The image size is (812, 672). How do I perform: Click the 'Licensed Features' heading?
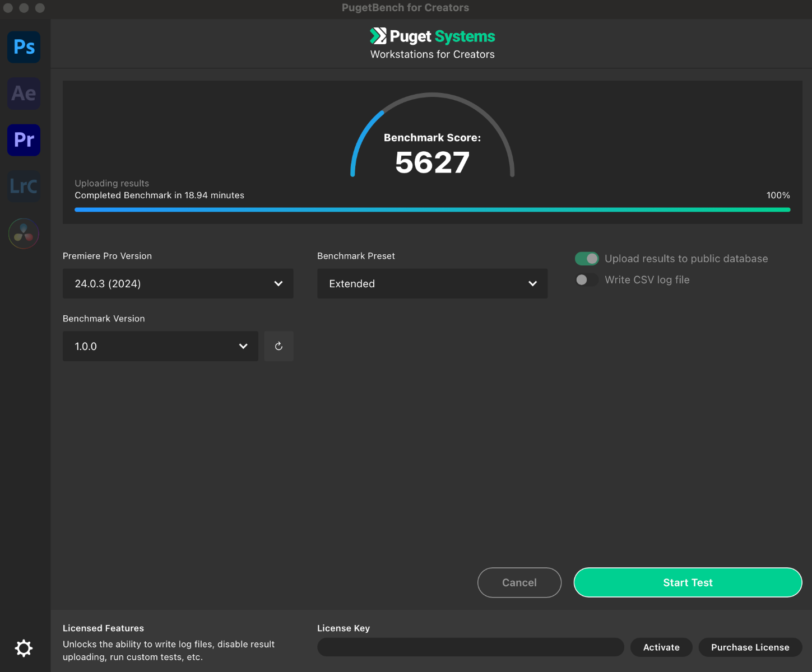pos(103,628)
